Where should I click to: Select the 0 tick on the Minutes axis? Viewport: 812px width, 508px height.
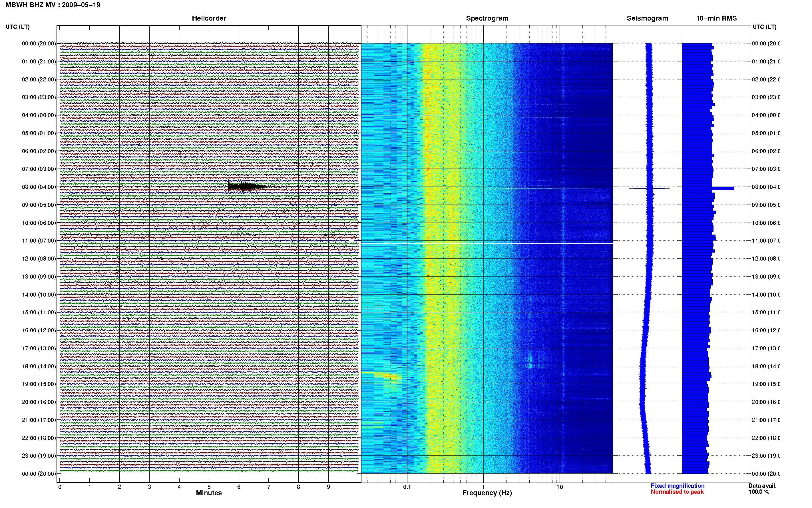coord(60,487)
